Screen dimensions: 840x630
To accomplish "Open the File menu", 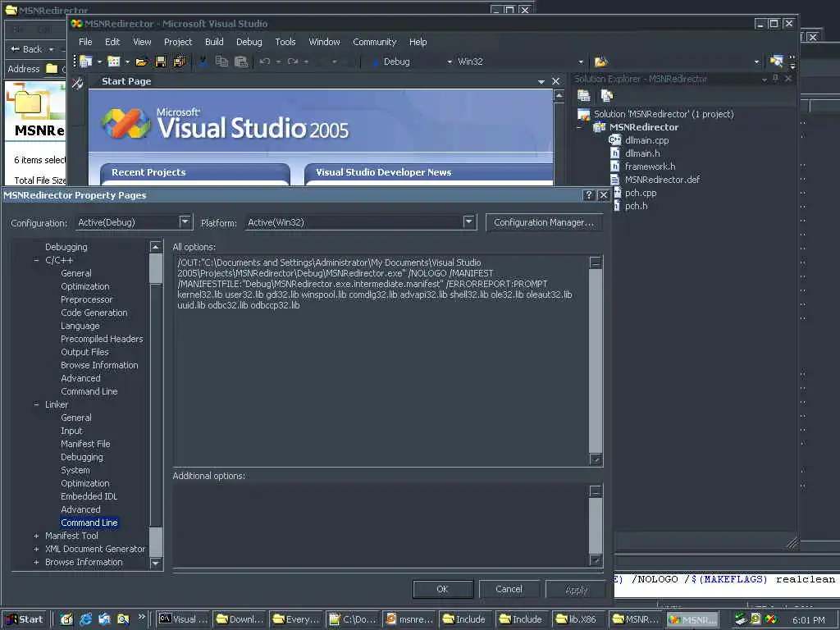I will (85, 42).
